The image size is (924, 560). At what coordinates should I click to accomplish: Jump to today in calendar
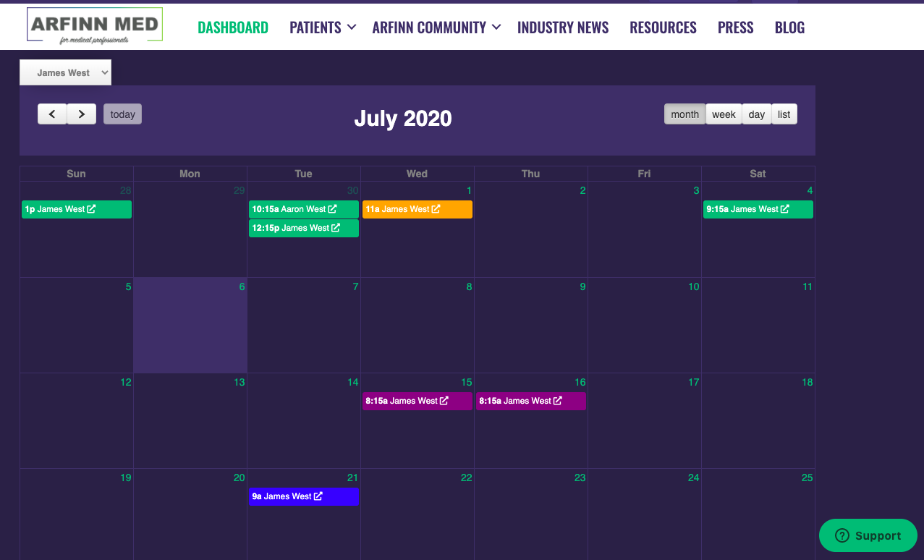click(x=122, y=114)
